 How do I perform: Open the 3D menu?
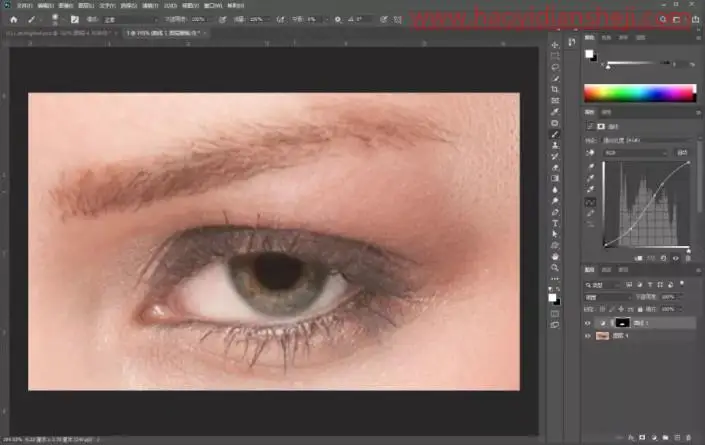(x=170, y=6)
